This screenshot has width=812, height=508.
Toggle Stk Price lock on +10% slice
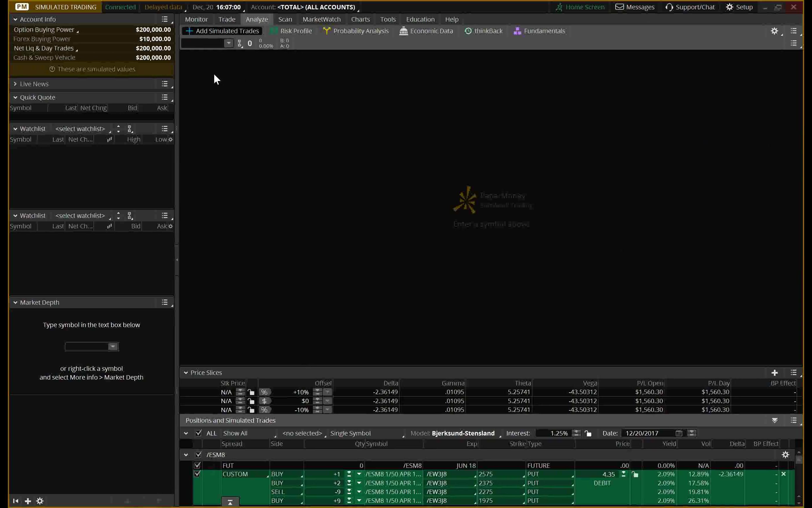251,392
